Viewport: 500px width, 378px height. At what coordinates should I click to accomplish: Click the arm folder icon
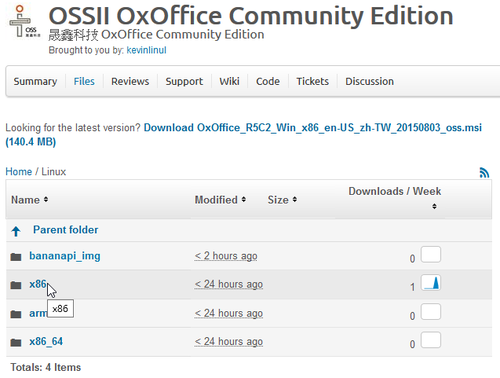pos(16,314)
